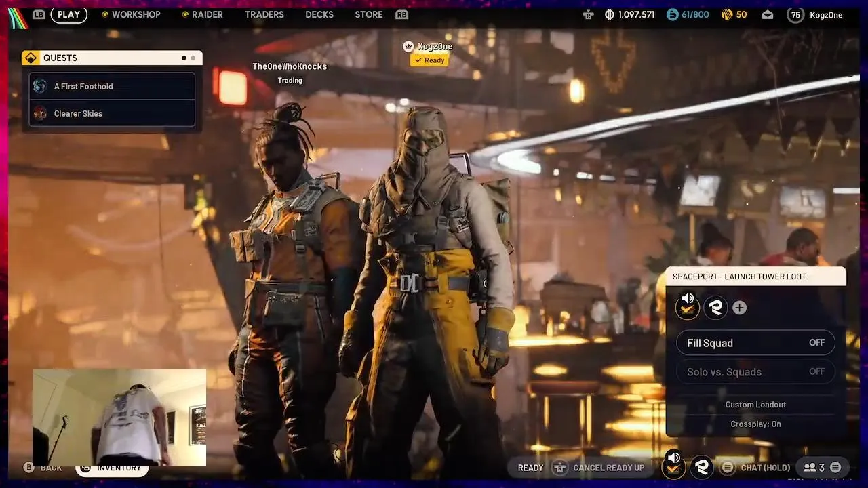This screenshot has height=488, width=868.
Task: Click the KogzOne name above character
Action: pyautogui.click(x=435, y=47)
